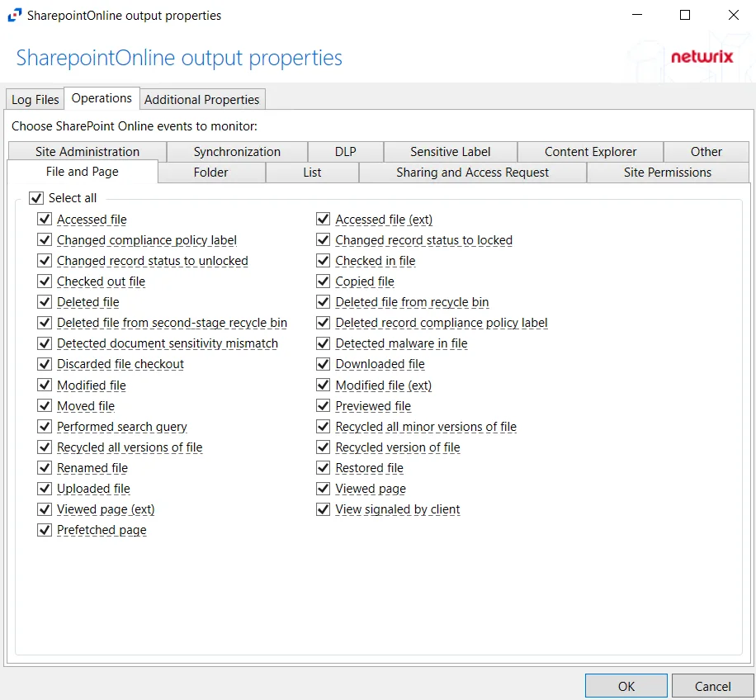
Task: Select the Operations tab
Action: [x=102, y=98]
